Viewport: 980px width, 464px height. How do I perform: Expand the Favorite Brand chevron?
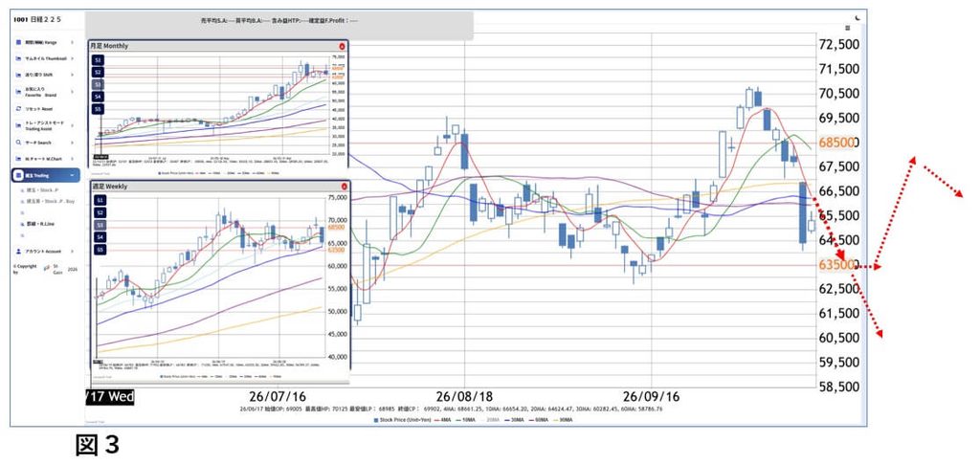tap(73, 91)
